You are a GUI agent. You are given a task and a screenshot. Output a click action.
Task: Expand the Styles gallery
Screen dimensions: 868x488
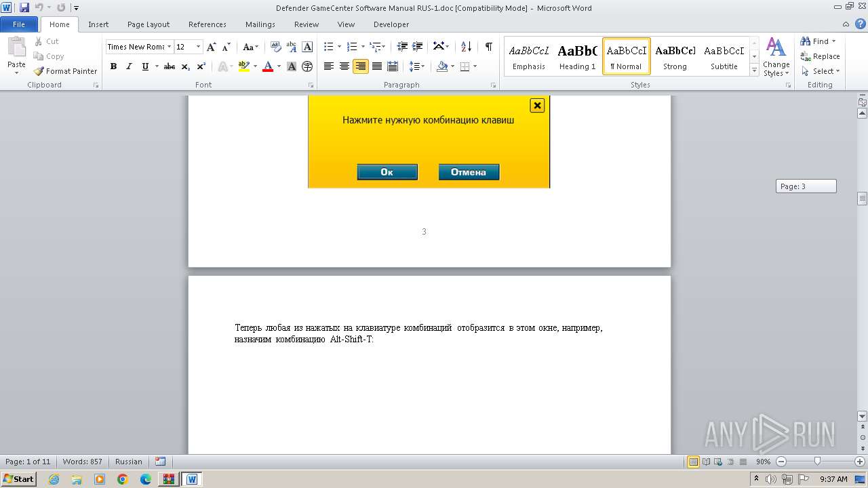point(754,70)
